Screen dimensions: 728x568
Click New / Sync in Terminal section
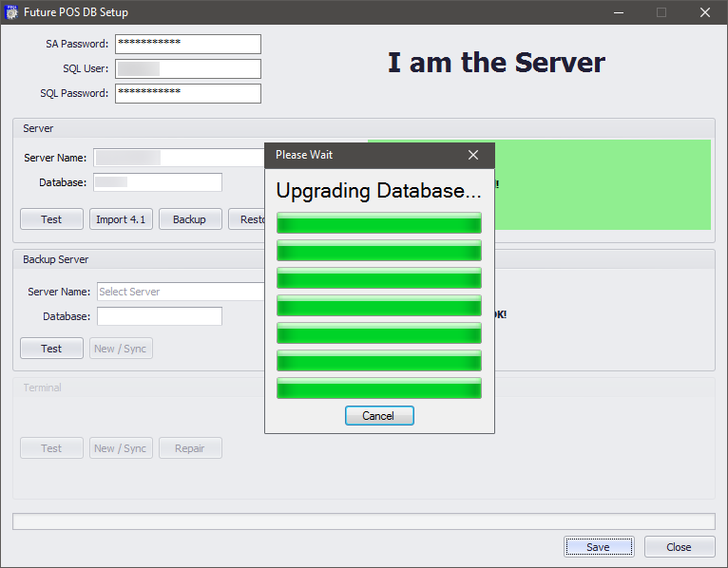pos(121,447)
